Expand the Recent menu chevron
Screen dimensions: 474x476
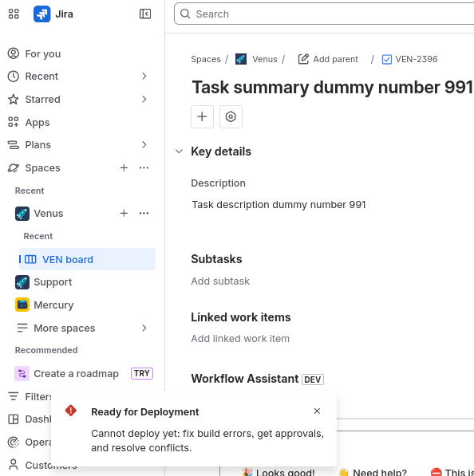coord(144,77)
